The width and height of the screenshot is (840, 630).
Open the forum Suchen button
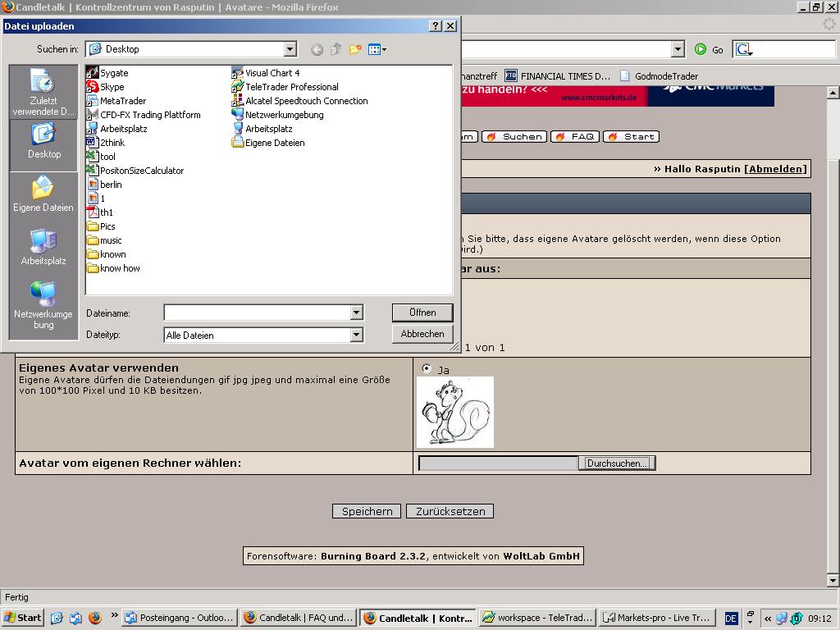(x=515, y=137)
